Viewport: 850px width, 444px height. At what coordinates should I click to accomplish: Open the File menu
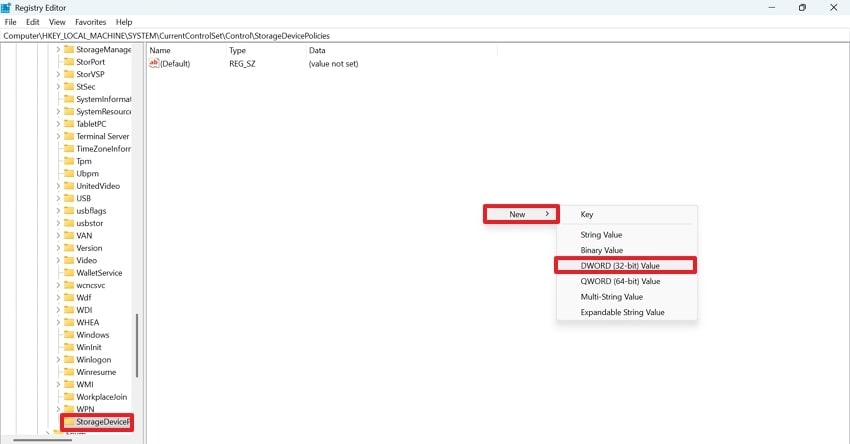point(10,22)
